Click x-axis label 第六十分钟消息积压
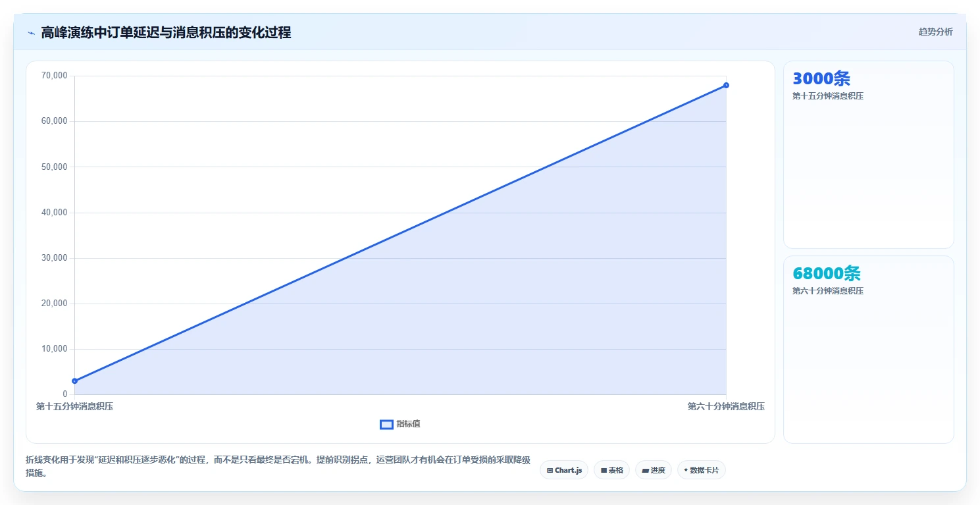 tap(726, 406)
